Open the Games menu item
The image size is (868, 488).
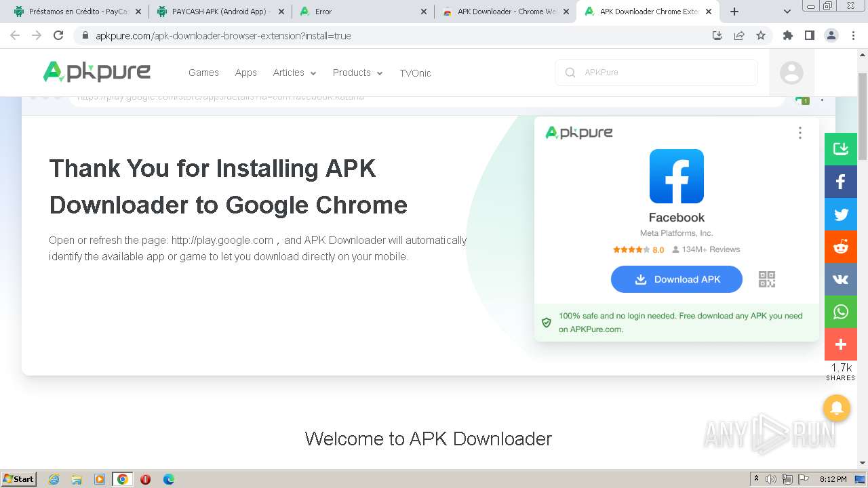(203, 73)
